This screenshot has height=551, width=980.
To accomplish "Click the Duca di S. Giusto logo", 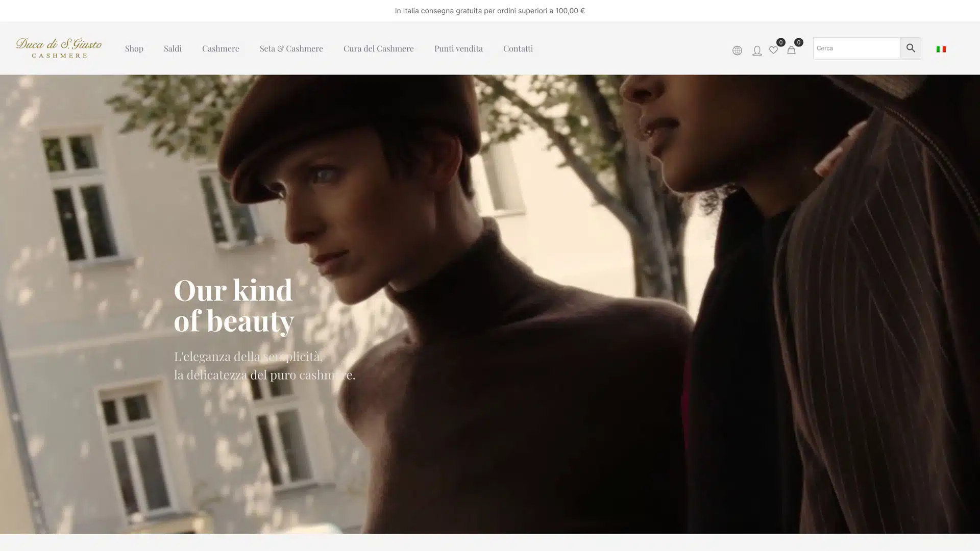I will [59, 48].
